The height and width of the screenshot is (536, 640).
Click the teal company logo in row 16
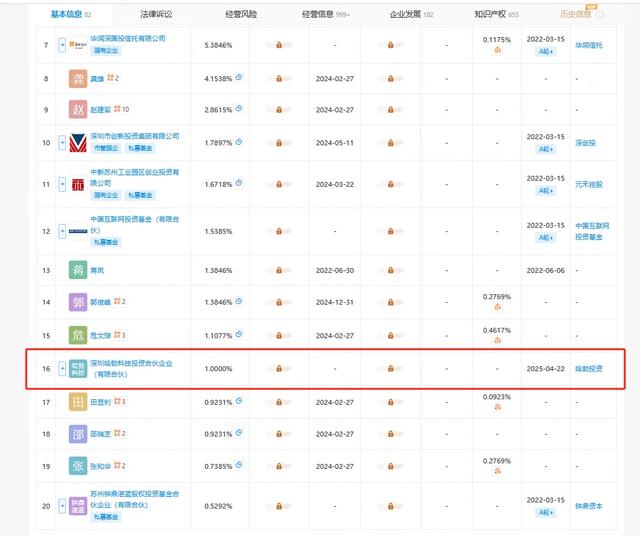[x=78, y=369]
